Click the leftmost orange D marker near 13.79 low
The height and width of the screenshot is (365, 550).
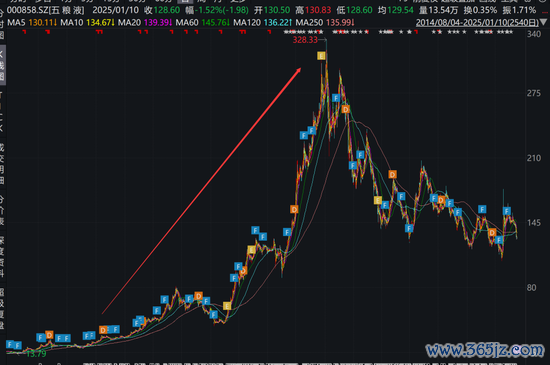(x=49, y=335)
